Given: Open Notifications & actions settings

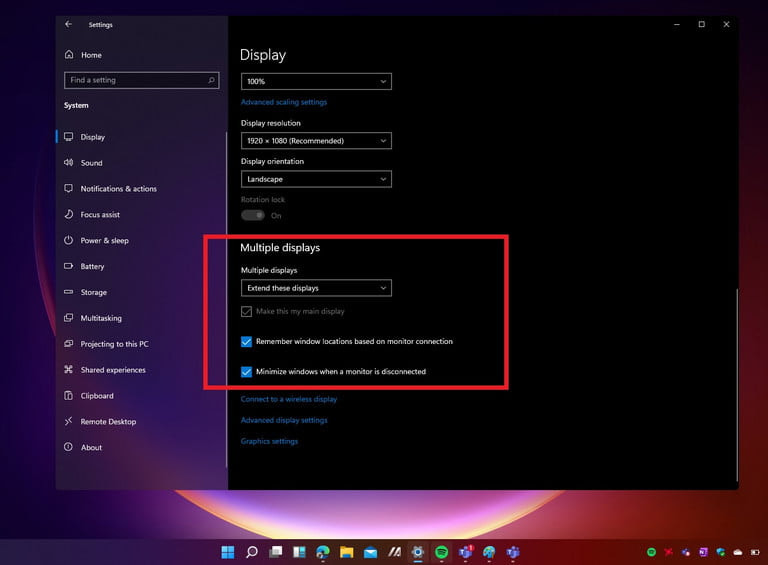Looking at the screenshot, I should (118, 189).
